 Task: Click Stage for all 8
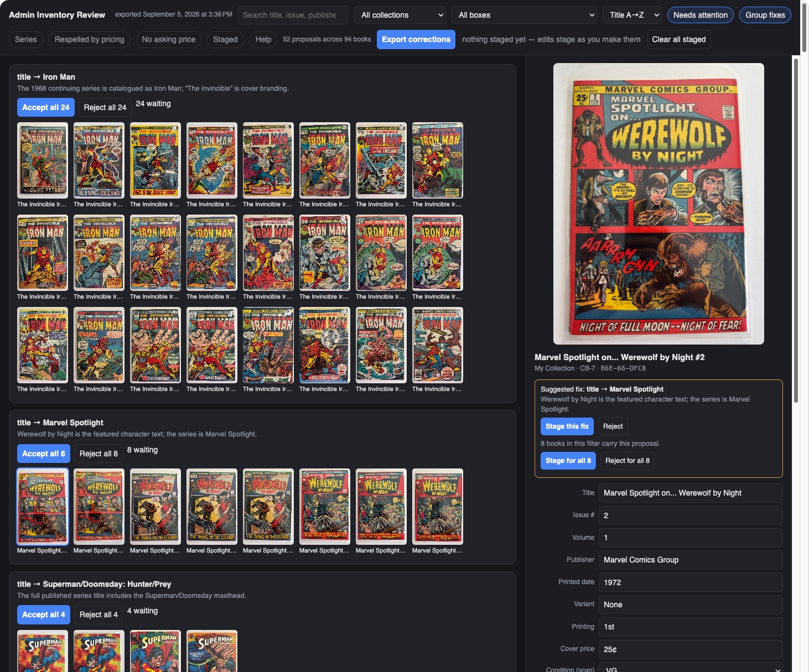[x=568, y=461]
